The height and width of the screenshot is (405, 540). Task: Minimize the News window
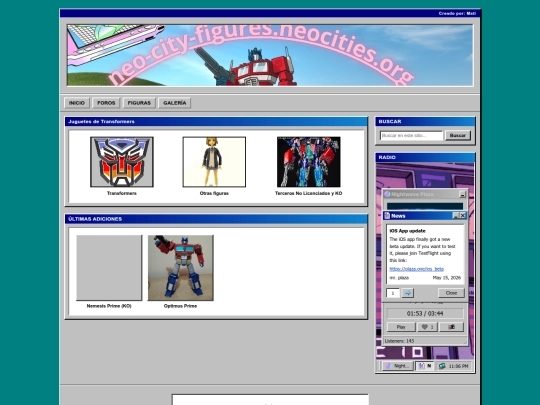click(456, 216)
